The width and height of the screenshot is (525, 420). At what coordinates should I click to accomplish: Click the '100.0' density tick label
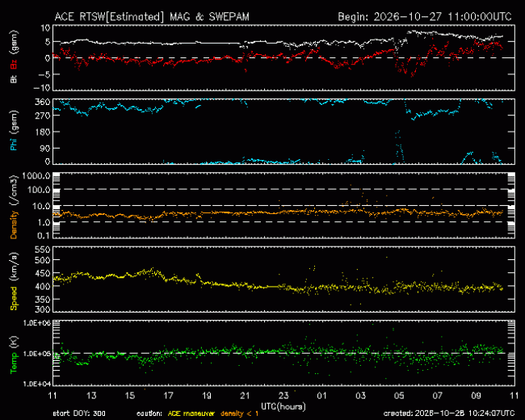click(x=39, y=190)
